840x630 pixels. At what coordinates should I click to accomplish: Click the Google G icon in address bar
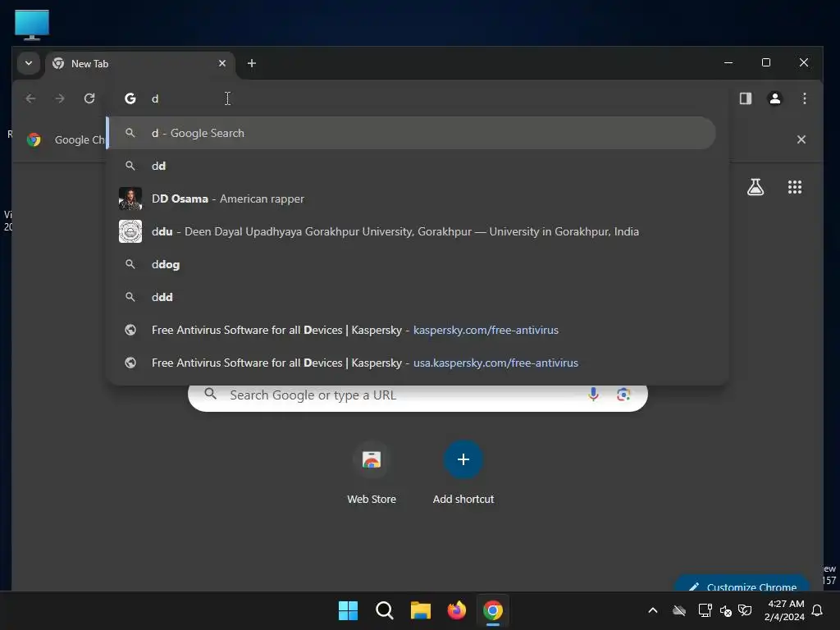tap(130, 98)
